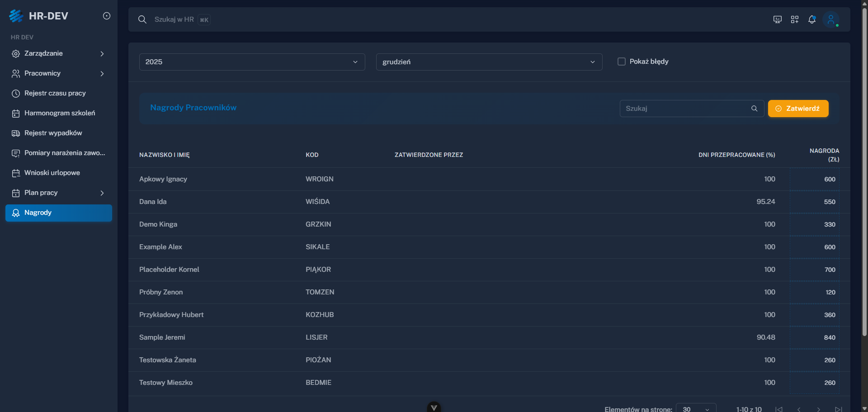The image size is (868, 412).
Task: Click the apps grid icon in the header
Action: [x=795, y=19]
